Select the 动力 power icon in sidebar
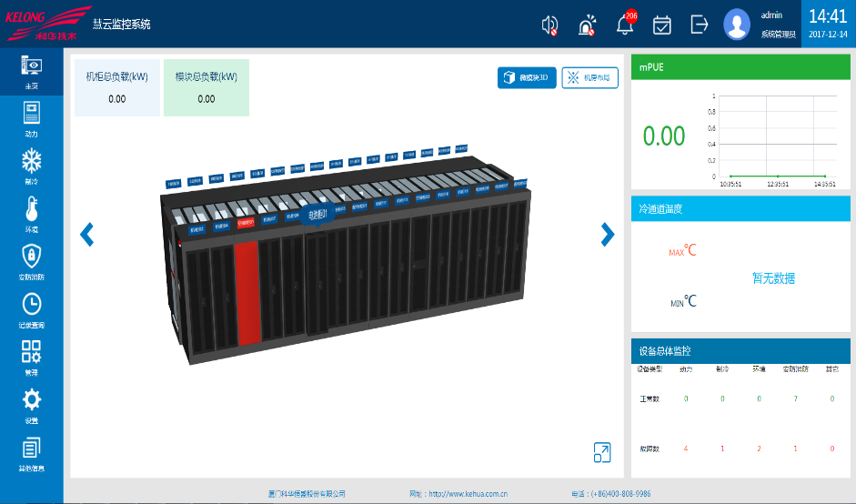The image size is (856, 504). [x=31, y=114]
